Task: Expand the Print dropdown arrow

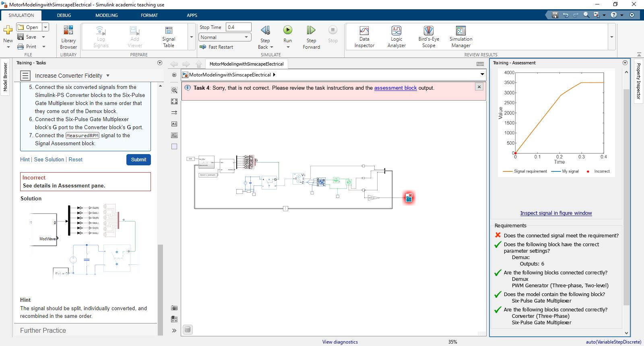Action: pyautogui.click(x=43, y=47)
